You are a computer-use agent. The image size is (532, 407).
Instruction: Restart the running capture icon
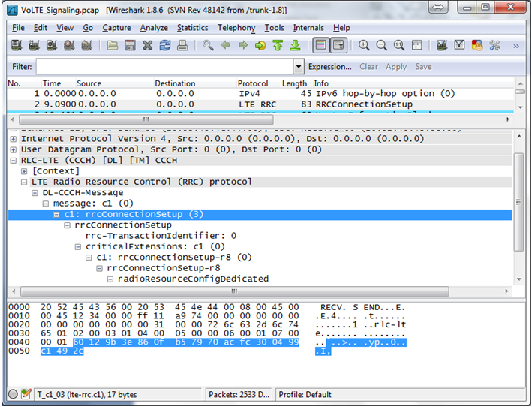tap(87, 45)
